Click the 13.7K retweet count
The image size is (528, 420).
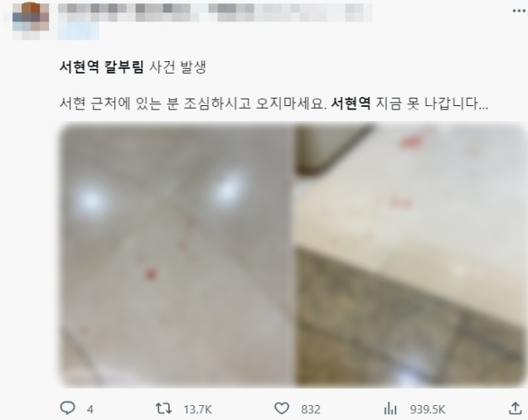pos(197,409)
